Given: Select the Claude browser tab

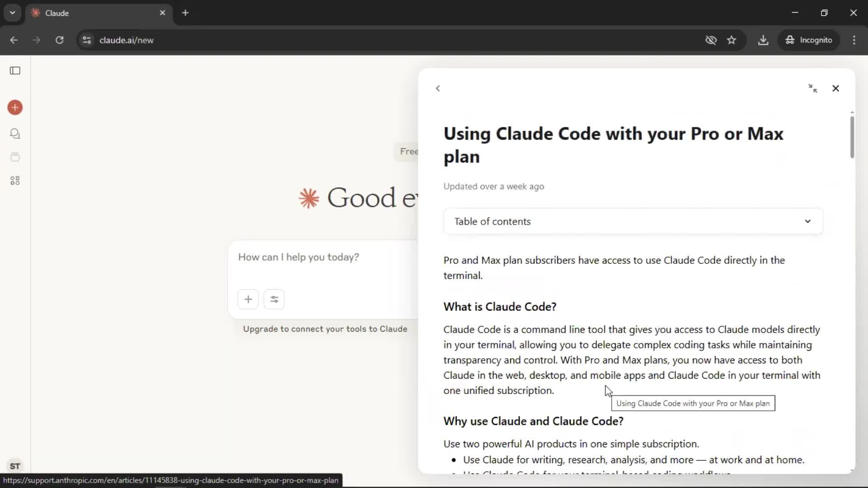Looking at the screenshot, I should pos(99,13).
